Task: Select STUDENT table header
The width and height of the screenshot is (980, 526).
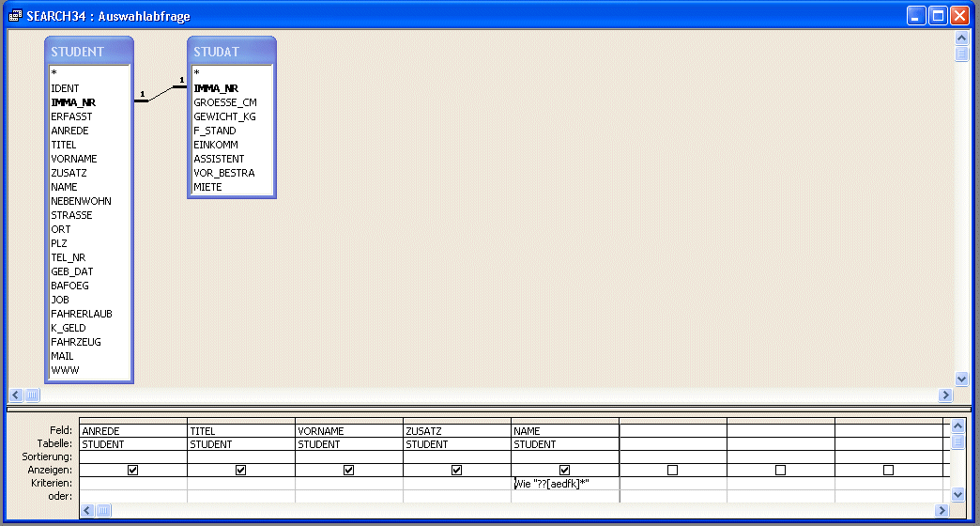Action: (x=89, y=52)
